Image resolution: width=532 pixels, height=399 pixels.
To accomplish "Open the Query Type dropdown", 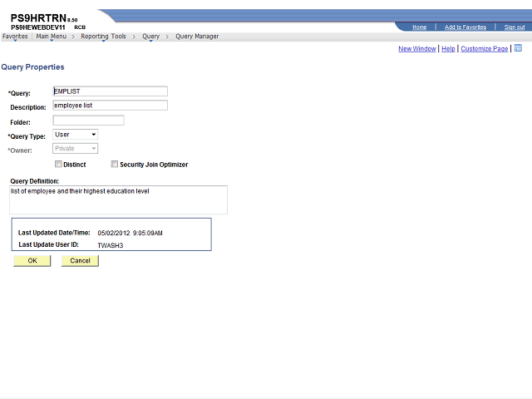I will point(76,135).
